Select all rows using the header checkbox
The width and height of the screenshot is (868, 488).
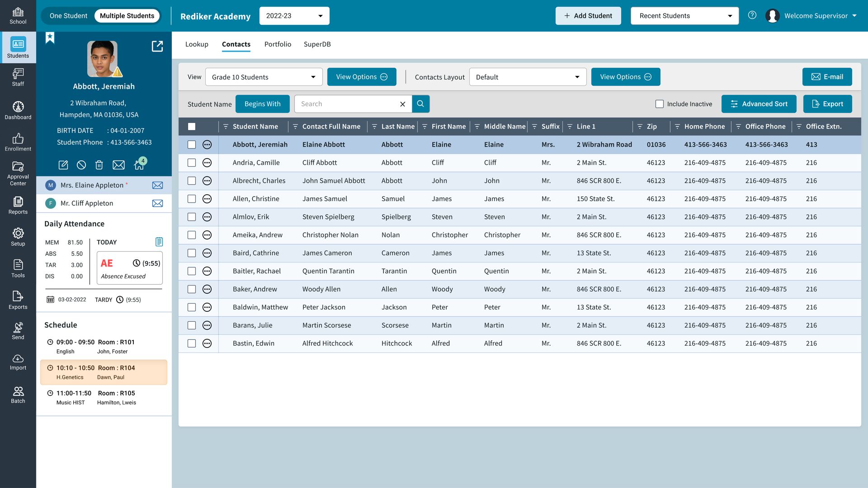coord(192,127)
